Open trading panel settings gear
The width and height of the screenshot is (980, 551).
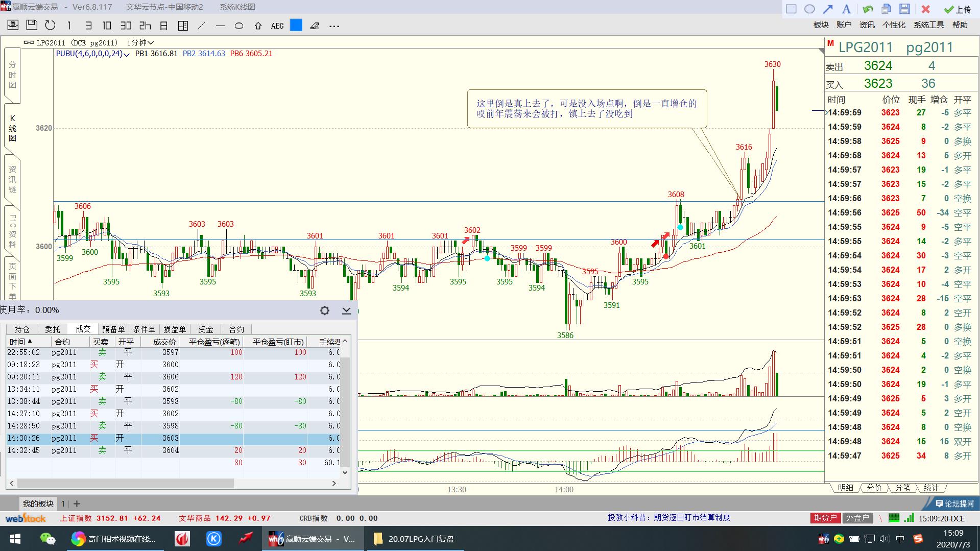pos(324,310)
